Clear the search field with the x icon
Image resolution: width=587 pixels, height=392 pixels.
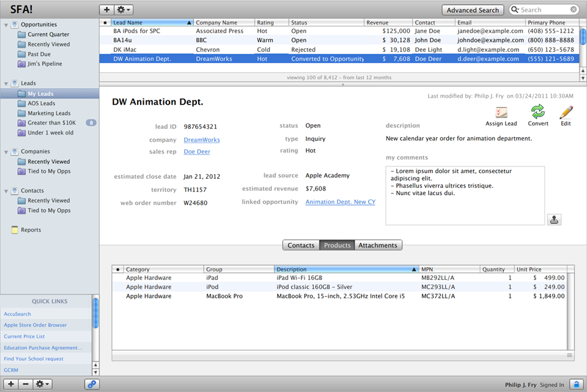(x=574, y=10)
